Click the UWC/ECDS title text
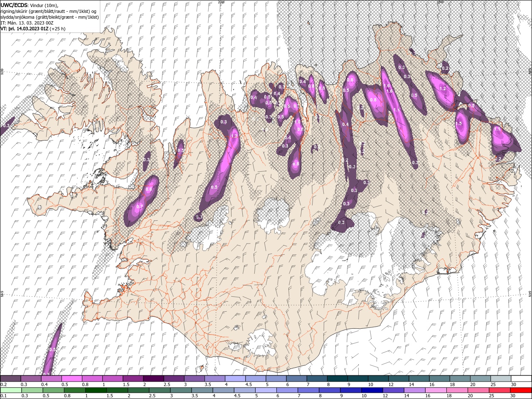The width and height of the screenshot is (532, 399). click(15, 5)
